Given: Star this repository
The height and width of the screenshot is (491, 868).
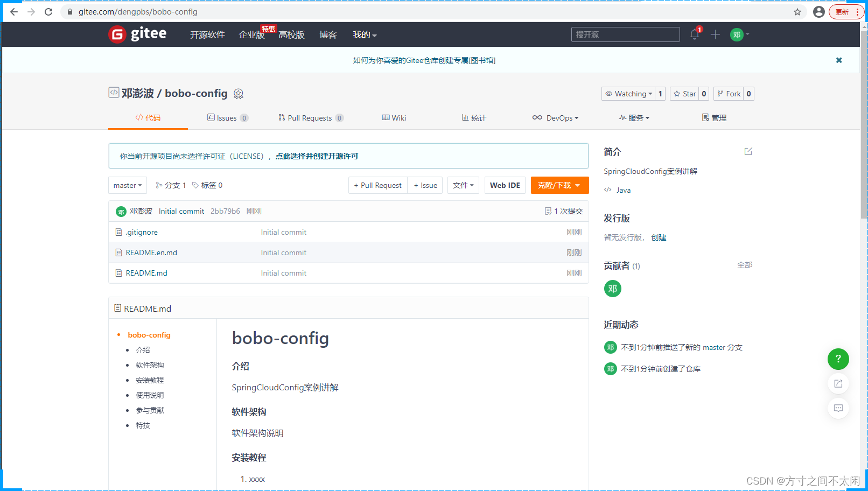Looking at the screenshot, I should [684, 94].
